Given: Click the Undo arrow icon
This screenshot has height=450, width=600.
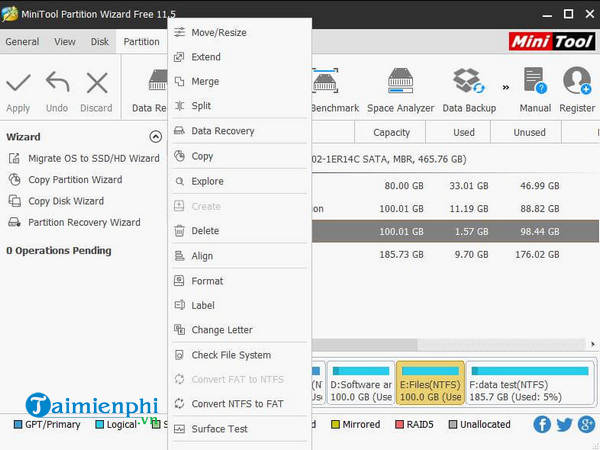Looking at the screenshot, I should [x=57, y=82].
